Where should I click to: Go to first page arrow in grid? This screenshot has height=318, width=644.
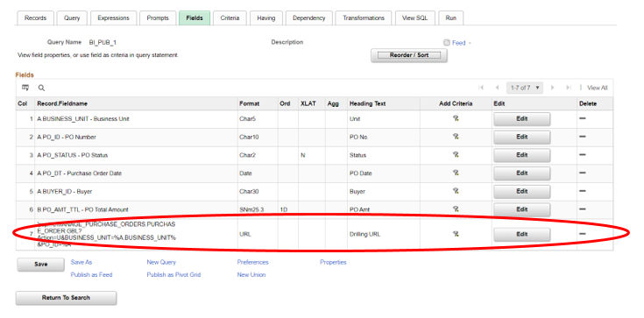pyautogui.click(x=481, y=88)
